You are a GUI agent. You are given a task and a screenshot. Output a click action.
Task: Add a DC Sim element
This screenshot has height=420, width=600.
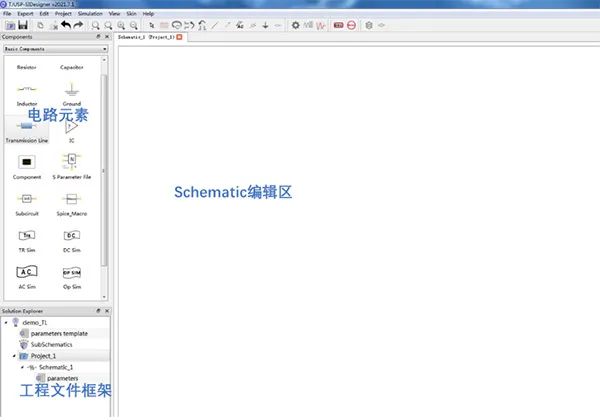(x=72, y=235)
